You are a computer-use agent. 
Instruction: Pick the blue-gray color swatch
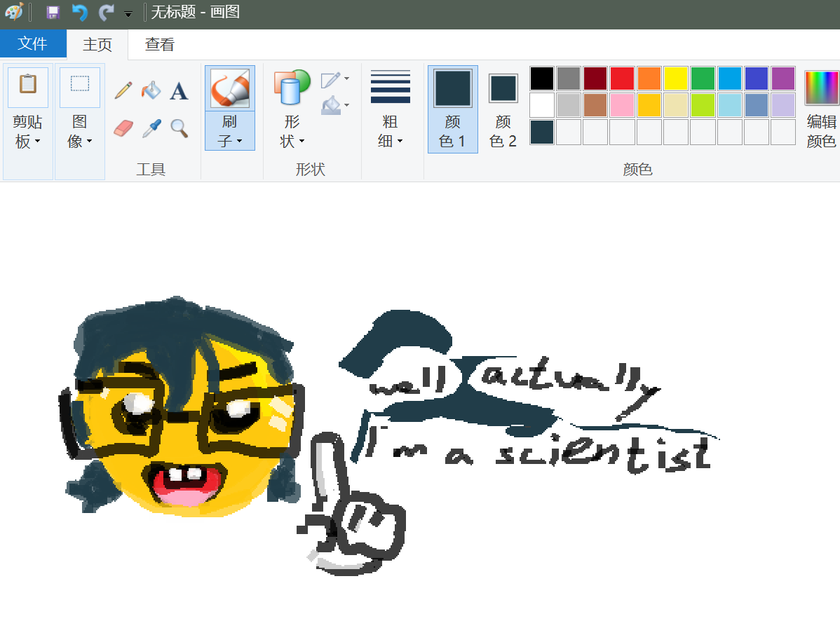tap(757, 106)
